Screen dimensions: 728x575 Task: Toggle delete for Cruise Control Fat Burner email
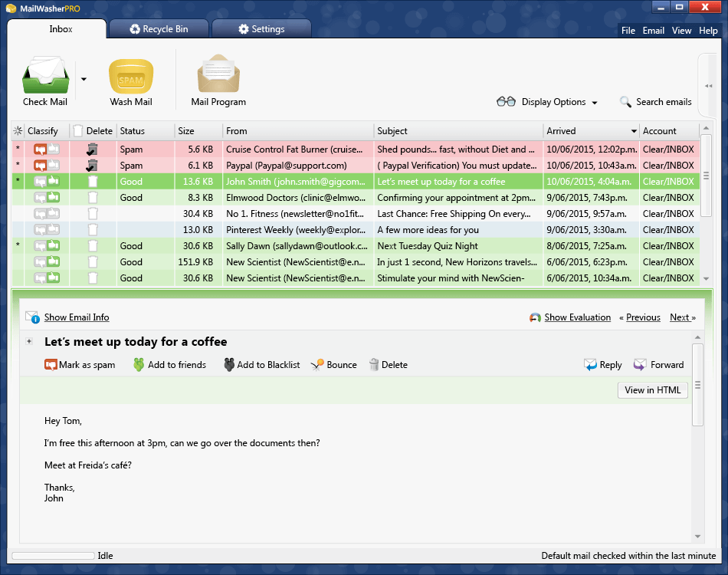(x=93, y=149)
